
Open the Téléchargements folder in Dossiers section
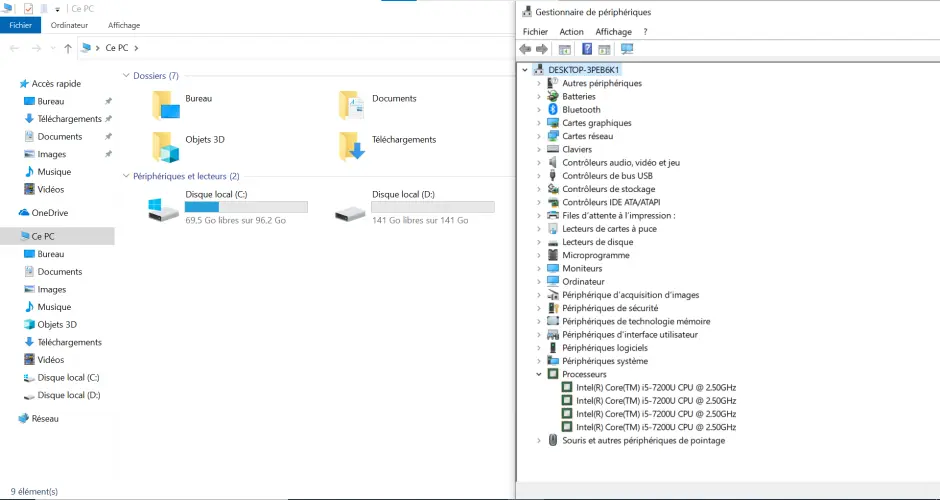coord(352,147)
